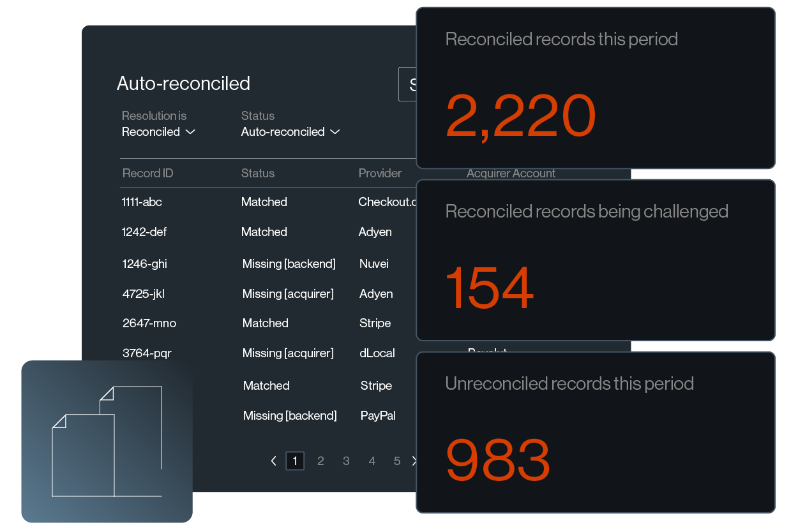Open record 1111-abc row
798x532 pixels.
142,202
